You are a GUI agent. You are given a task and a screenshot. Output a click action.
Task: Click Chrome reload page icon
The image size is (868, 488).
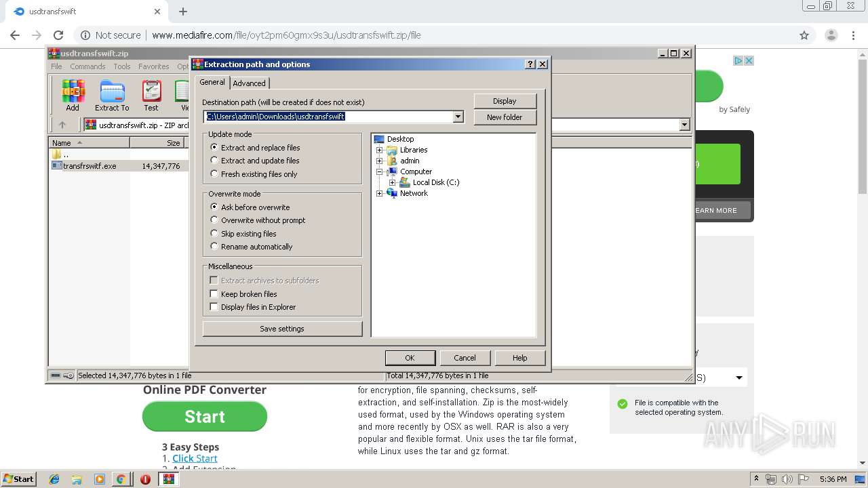(58, 35)
